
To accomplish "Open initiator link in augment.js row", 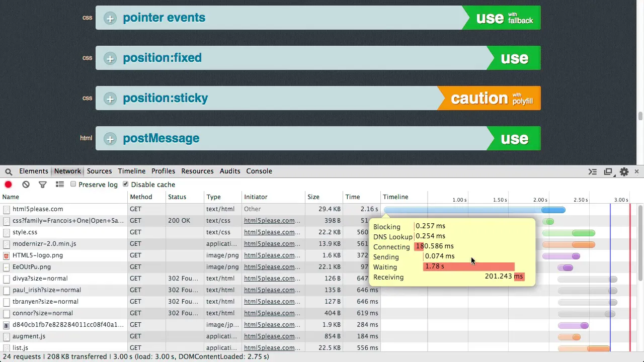I will pos(272,336).
